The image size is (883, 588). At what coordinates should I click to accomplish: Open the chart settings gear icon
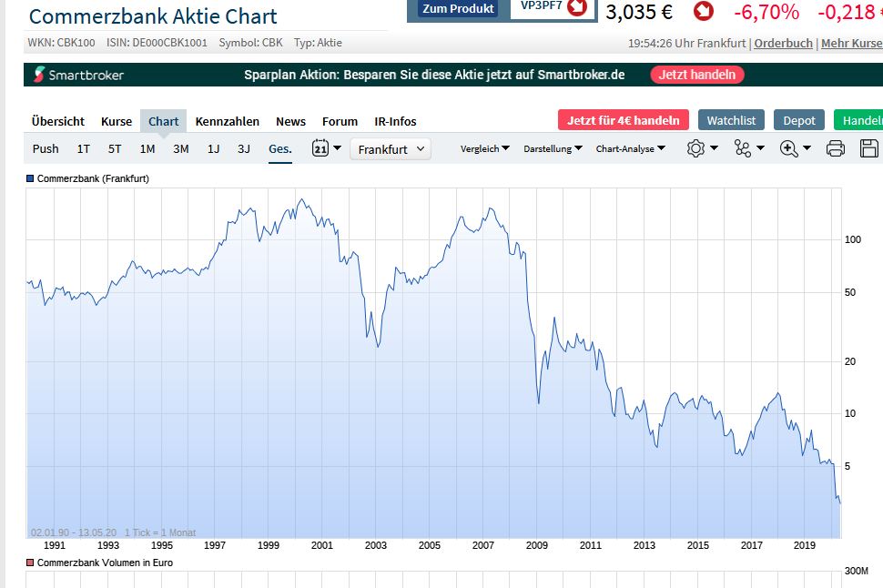695,147
